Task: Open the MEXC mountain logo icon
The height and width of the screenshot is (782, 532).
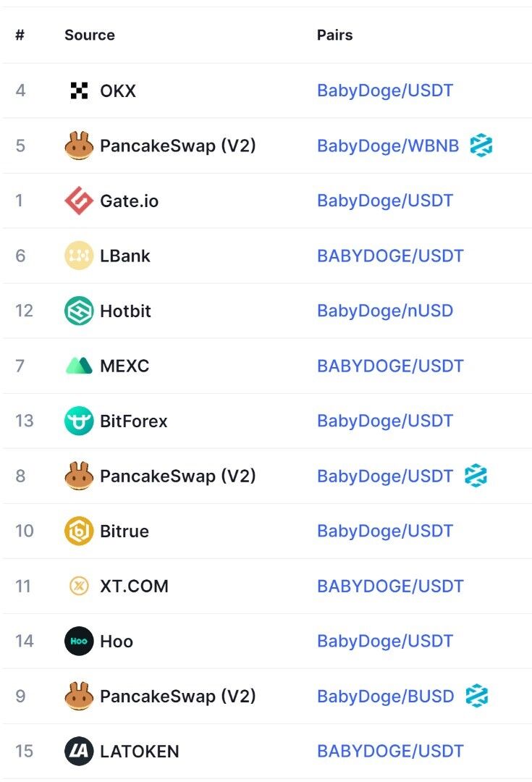Action: point(79,366)
